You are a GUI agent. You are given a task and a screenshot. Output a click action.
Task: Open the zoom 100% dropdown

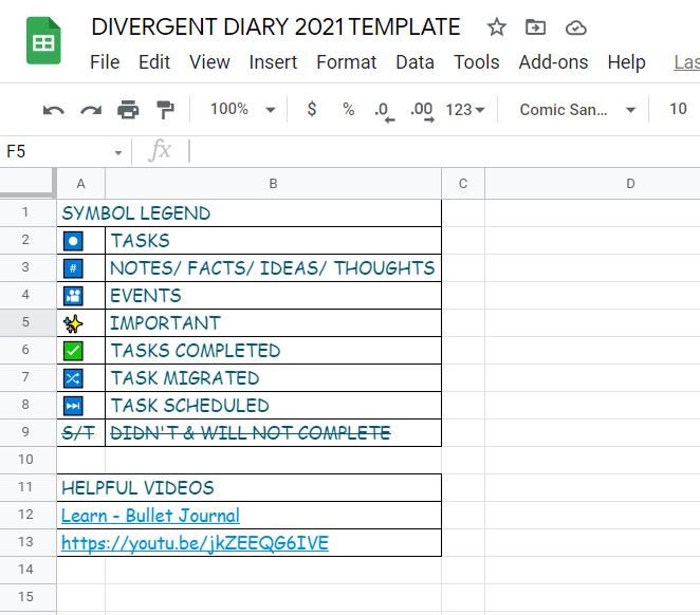click(x=242, y=109)
